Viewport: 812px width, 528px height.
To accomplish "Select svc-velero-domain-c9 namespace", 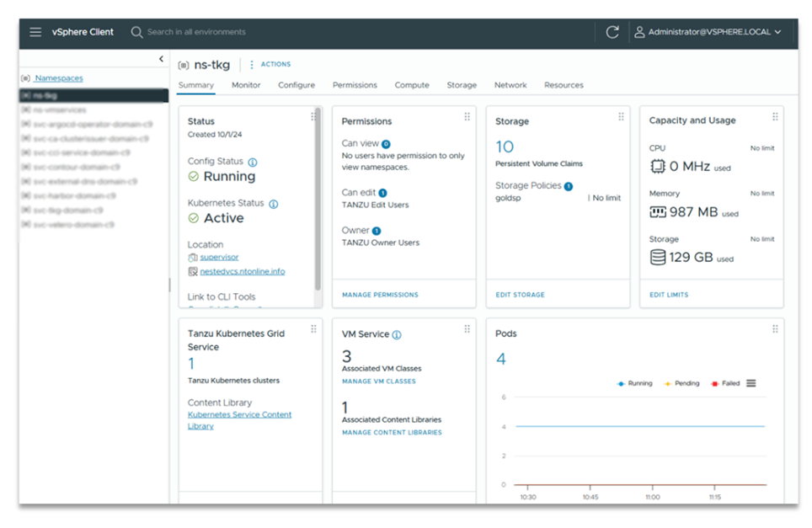I will tap(73, 225).
